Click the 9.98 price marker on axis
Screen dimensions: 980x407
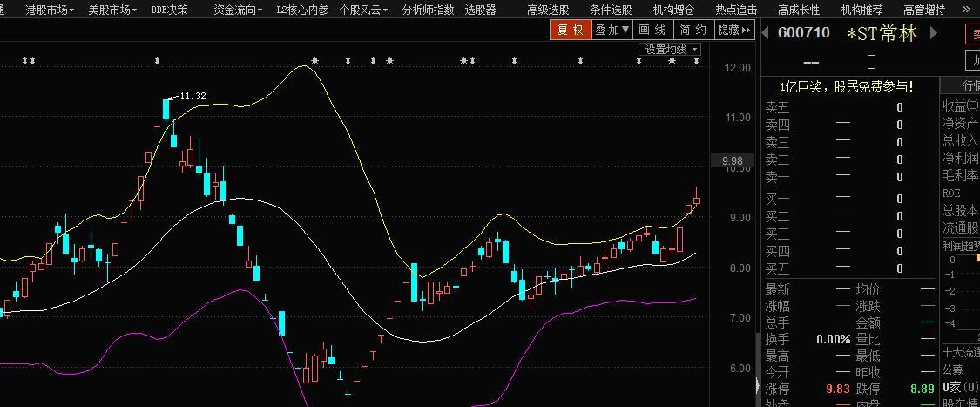732,160
